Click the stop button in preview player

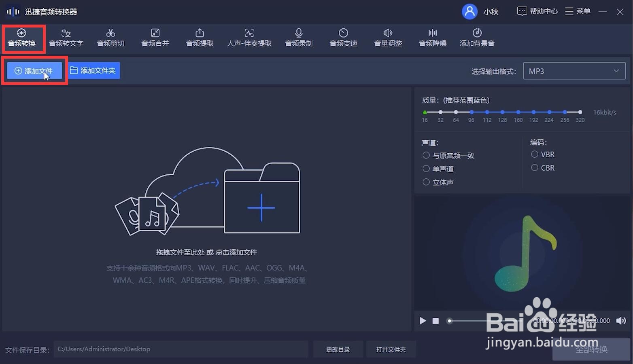point(435,321)
